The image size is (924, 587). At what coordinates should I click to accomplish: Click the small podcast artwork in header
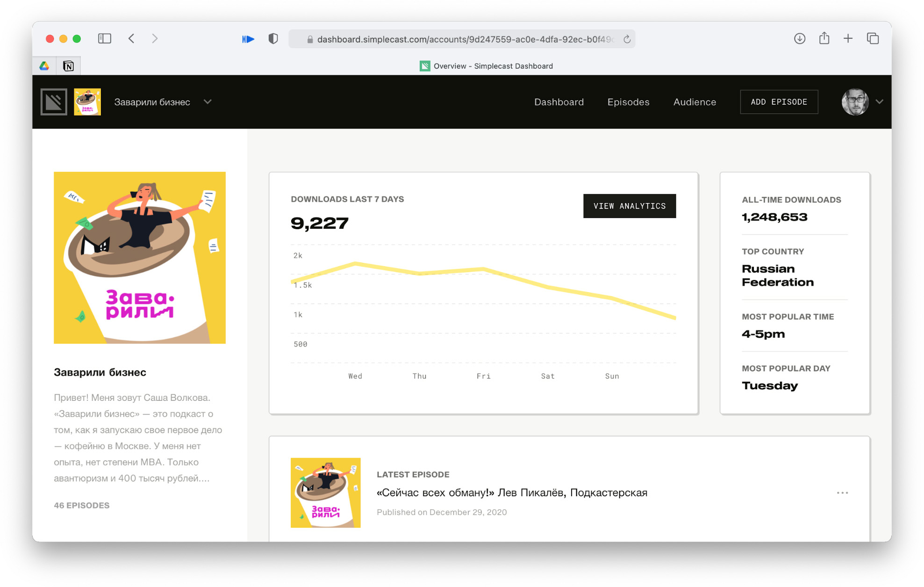point(87,101)
